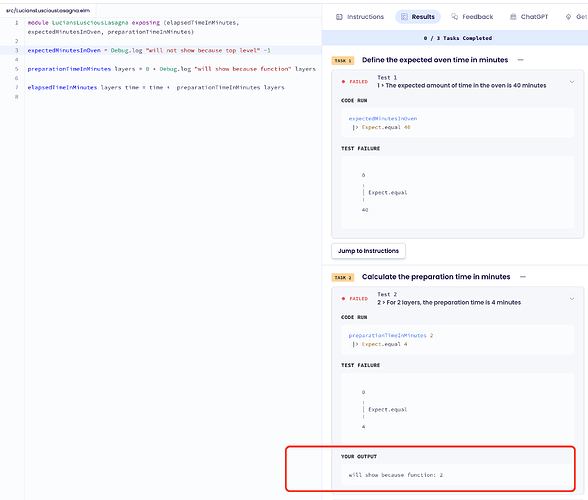Click the module declaration on line 1
The image size is (588, 500).
[x=133, y=27]
